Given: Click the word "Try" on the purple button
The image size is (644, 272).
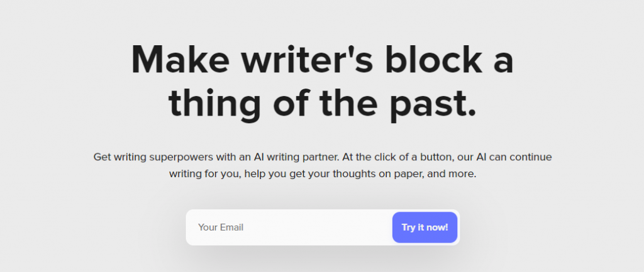Looking at the screenshot, I should (408, 227).
